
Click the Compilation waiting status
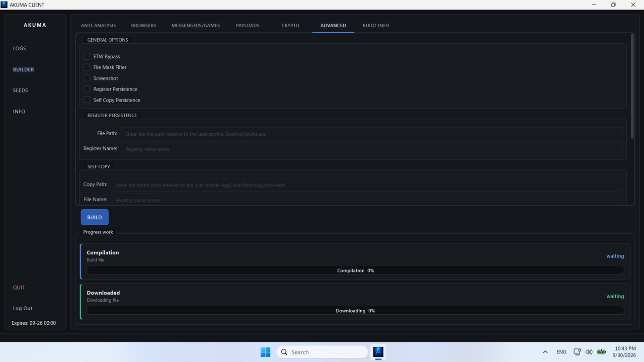[615, 256]
